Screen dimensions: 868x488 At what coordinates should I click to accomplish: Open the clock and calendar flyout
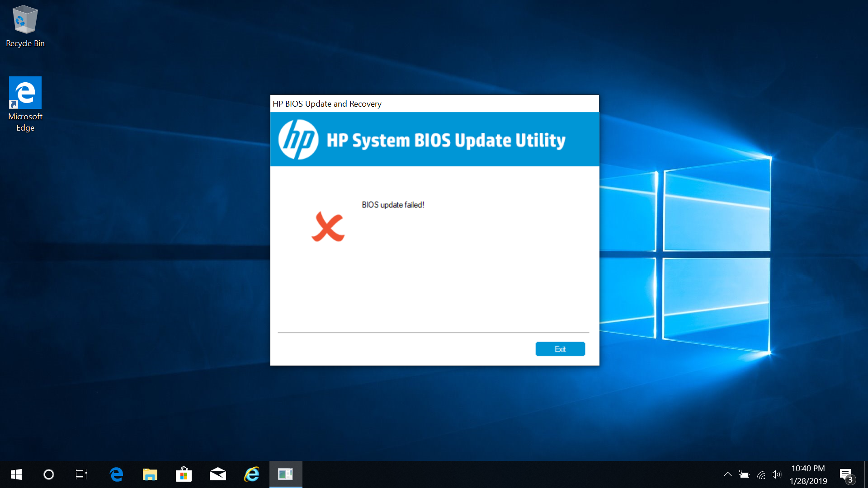click(808, 474)
